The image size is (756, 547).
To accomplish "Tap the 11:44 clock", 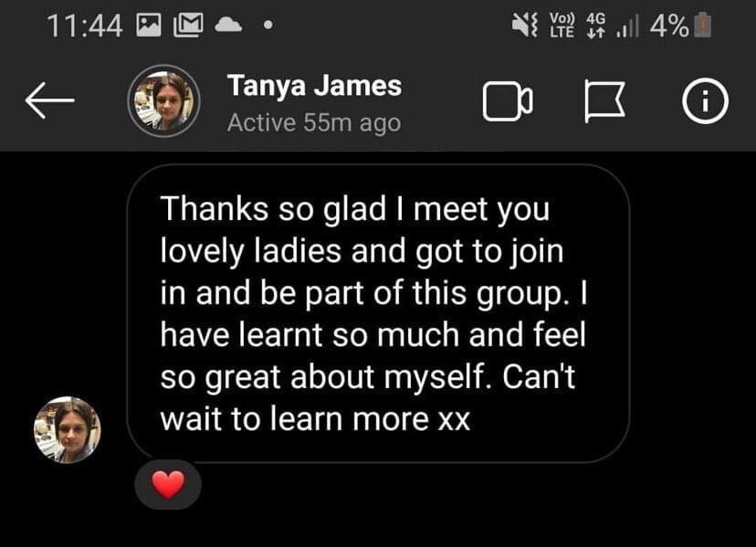I will tap(84, 26).
